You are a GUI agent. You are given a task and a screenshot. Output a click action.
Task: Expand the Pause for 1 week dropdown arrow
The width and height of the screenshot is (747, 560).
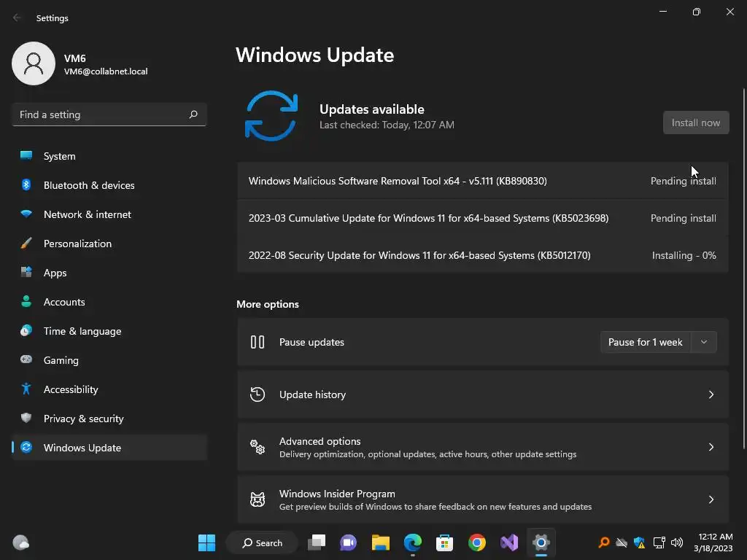[704, 342]
